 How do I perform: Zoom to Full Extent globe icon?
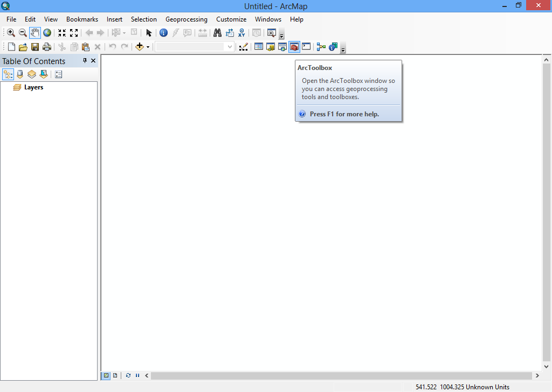pos(47,33)
